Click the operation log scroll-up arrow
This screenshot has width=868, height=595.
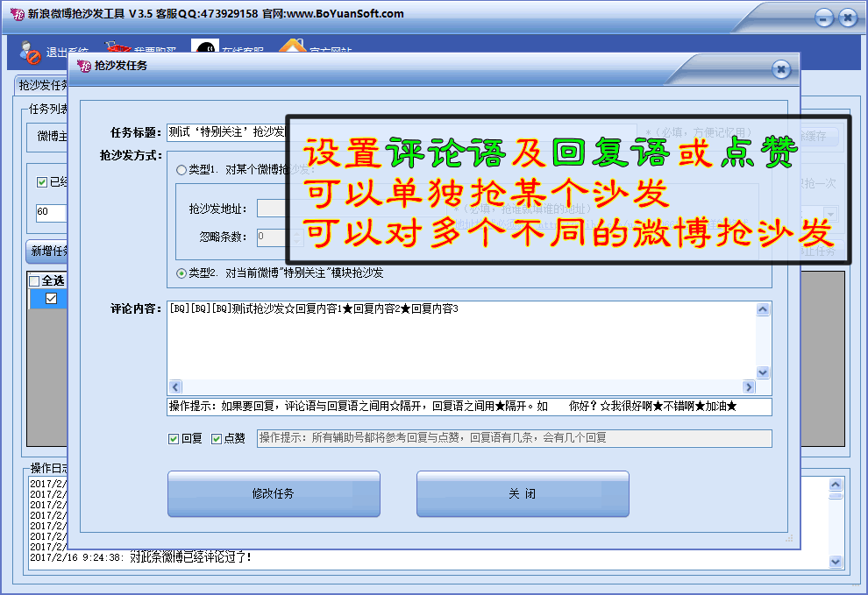click(x=836, y=485)
